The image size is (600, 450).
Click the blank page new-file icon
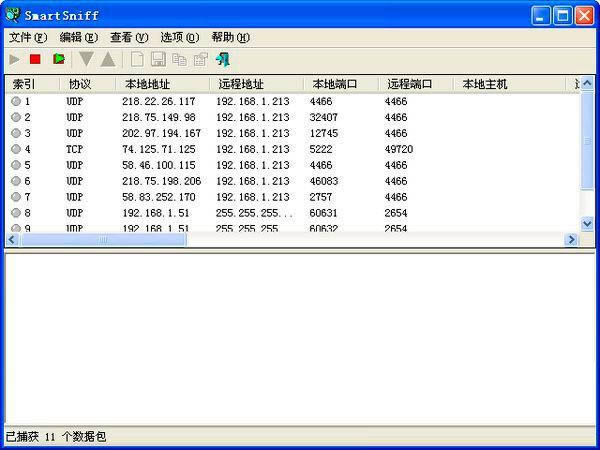pyautogui.click(x=137, y=59)
